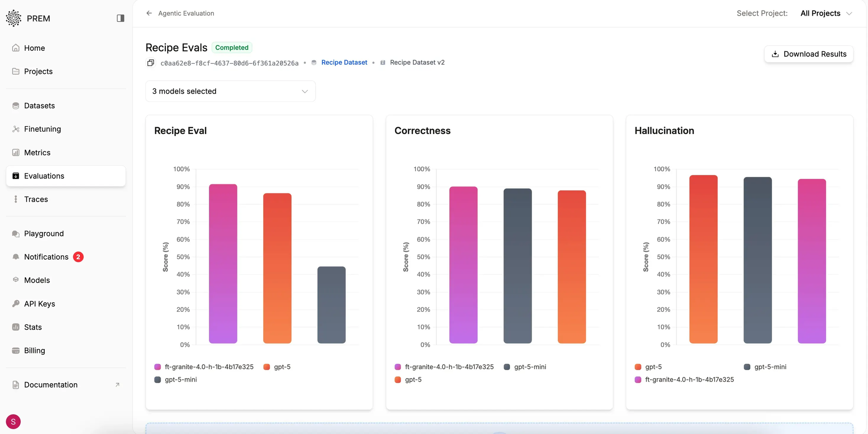Viewport: 868px width, 434px height.
Task: Open the All Projects selector
Action: [x=826, y=13]
